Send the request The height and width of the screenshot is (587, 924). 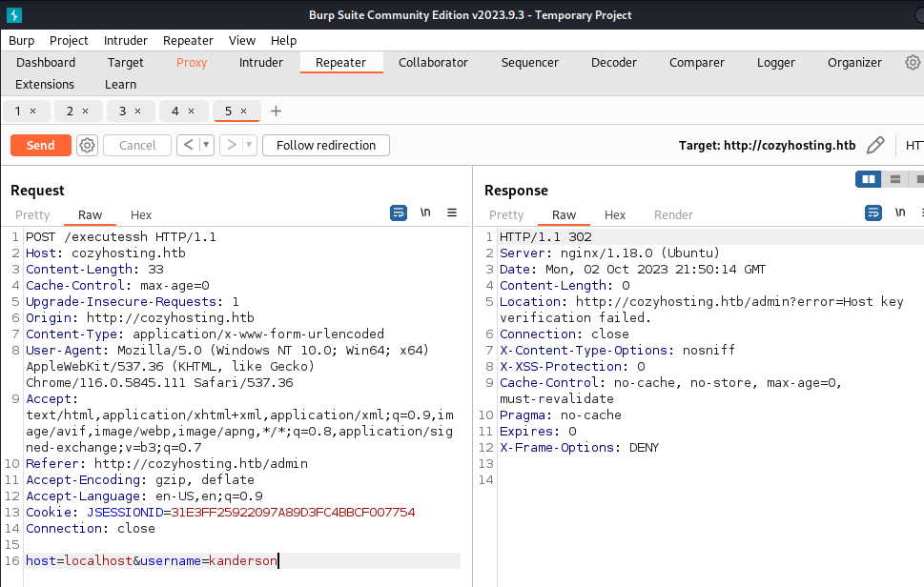41,146
